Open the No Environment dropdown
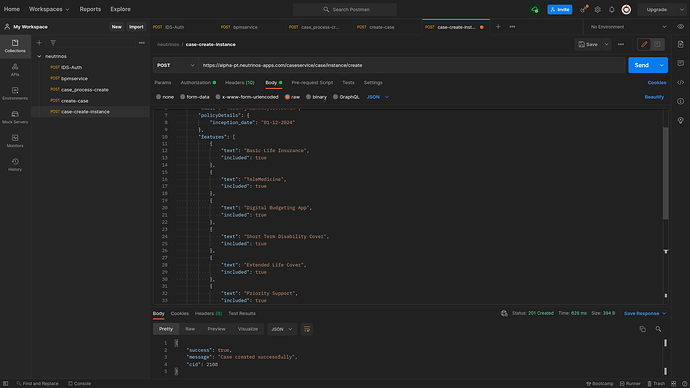690x388 pixels. pos(628,27)
